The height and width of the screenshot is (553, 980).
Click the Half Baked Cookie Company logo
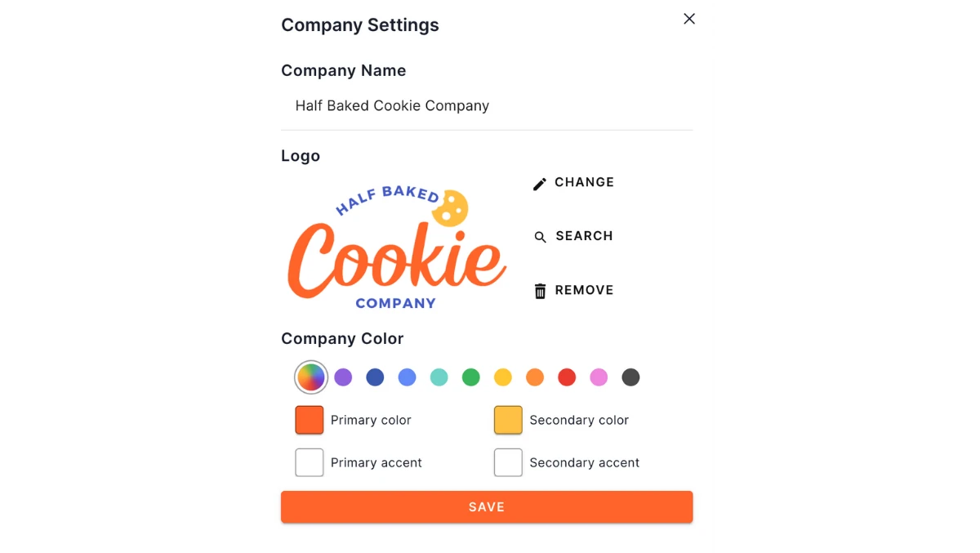[x=395, y=245]
